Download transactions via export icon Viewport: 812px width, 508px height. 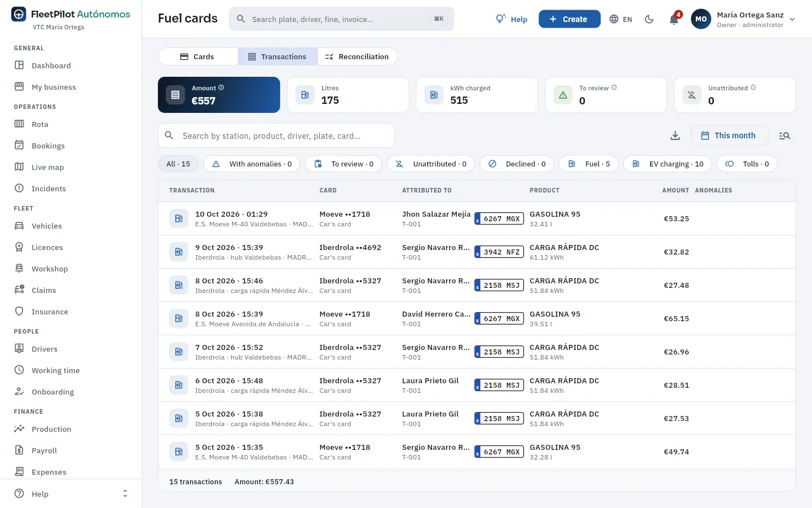675,135
